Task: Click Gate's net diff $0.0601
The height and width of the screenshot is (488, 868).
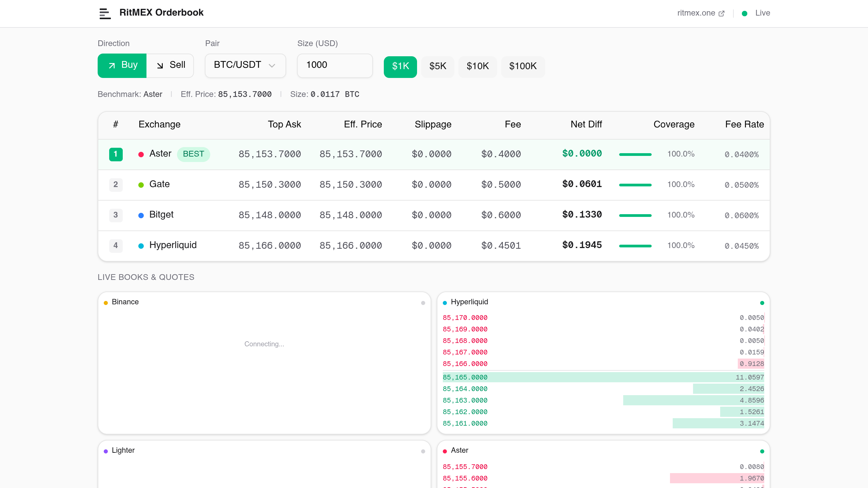Action: tap(582, 184)
